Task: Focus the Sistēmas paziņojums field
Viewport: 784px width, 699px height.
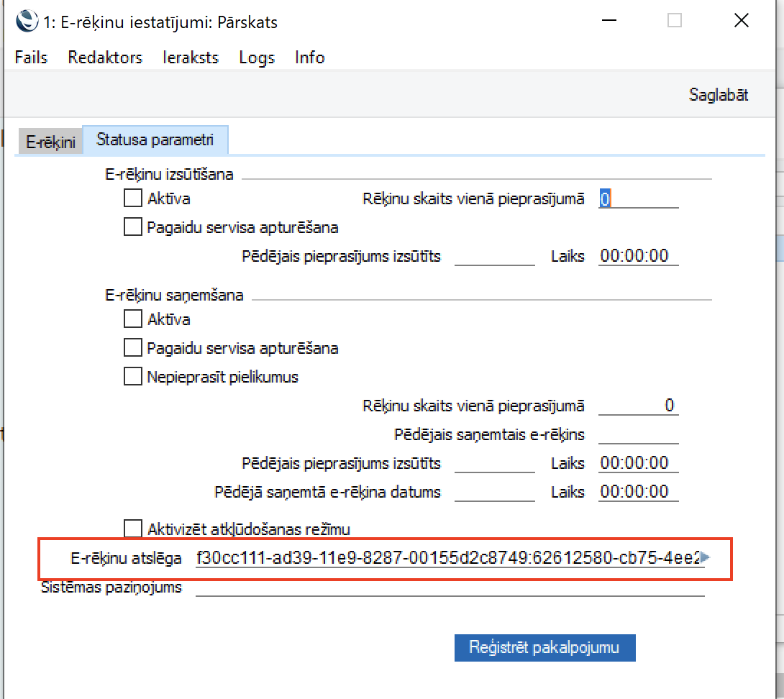Action: tap(450, 588)
